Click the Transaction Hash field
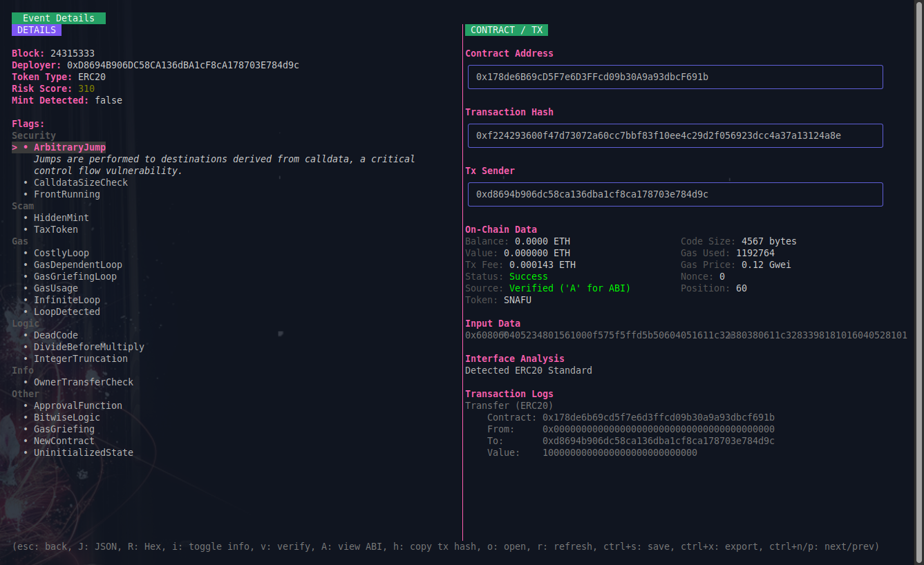This screenshot has height=565, width=924. (x=675, y=135)
